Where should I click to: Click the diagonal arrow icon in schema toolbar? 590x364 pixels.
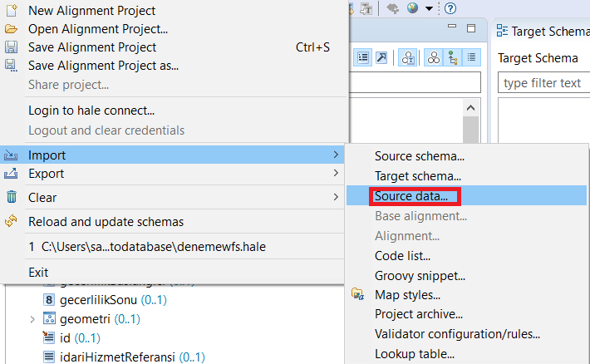point(381,57)
